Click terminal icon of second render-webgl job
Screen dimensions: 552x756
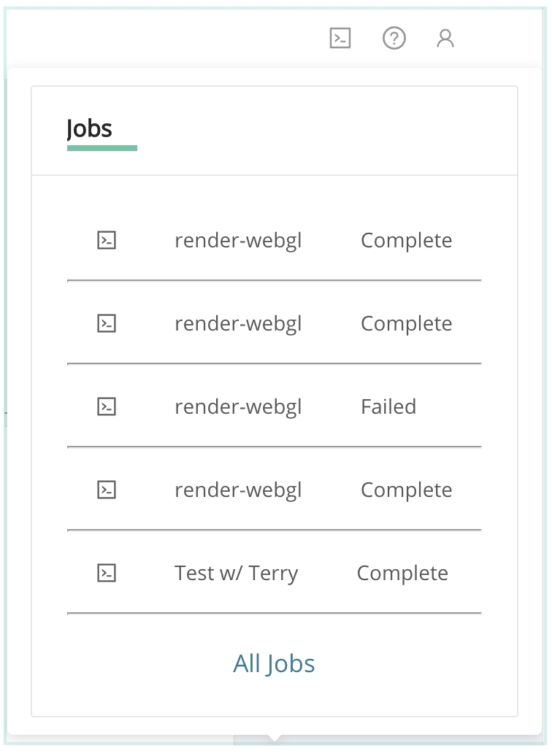[107, 323]
